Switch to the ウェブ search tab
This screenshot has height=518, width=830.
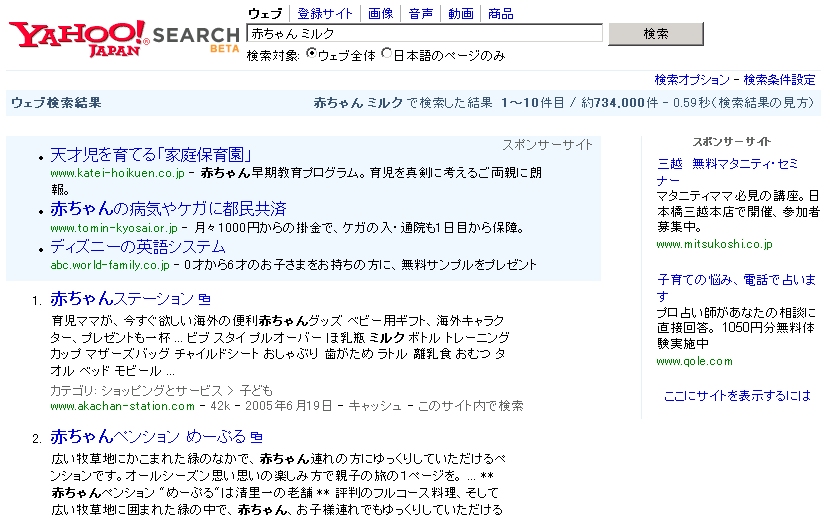265,14
